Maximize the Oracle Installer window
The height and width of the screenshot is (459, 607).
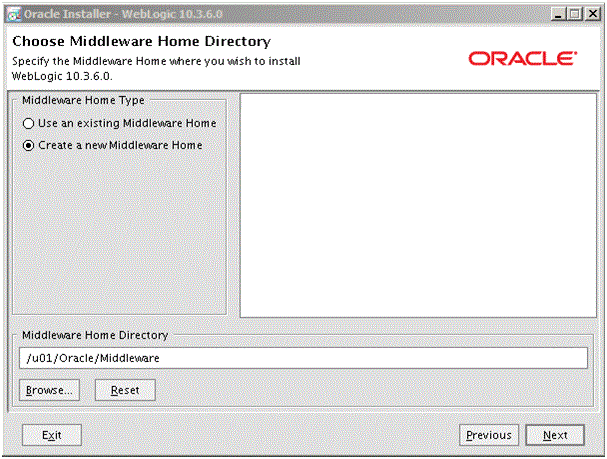[575, 14]
